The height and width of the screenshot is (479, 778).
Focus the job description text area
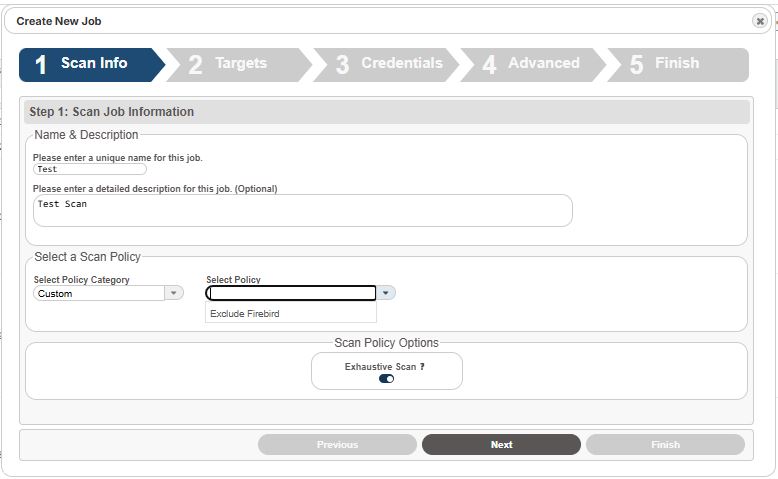click(303, 210)
